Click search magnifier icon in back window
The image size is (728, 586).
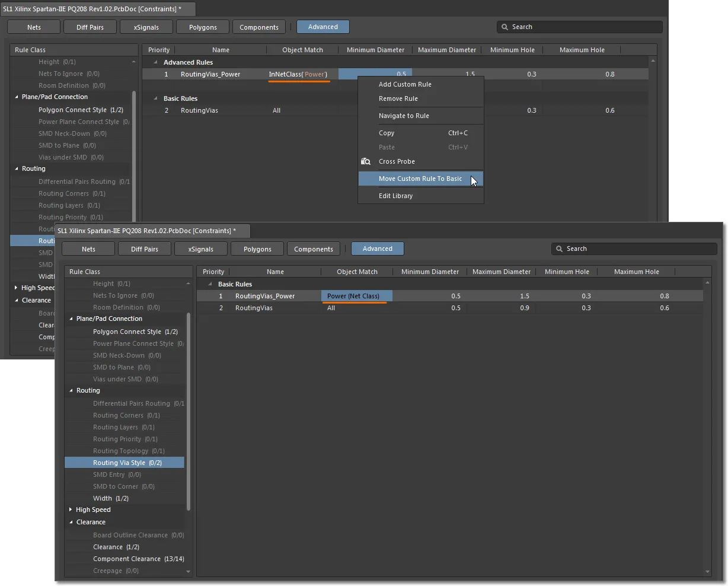click(505, 27)
